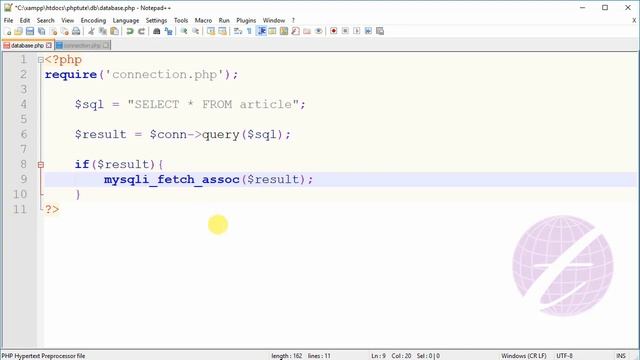The image size is (640, 360).
Task: Switch to the connection.php tab
Action: coord(82,45)
